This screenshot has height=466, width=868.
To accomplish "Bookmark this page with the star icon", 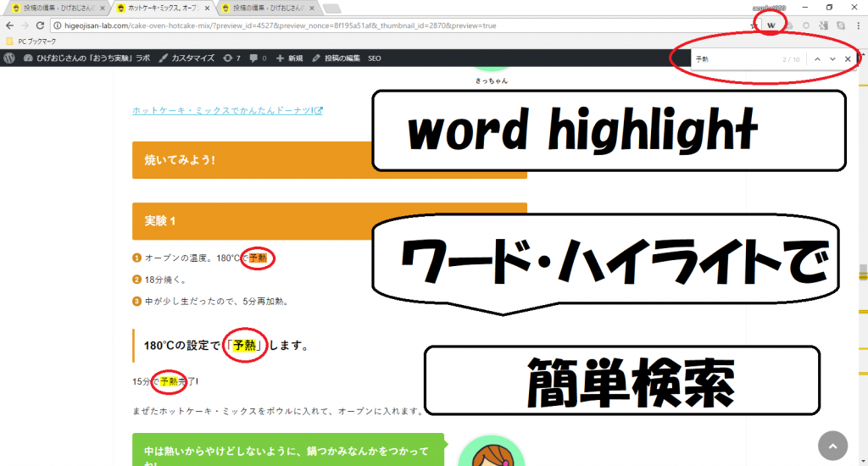I will pyautogui.click(x=754, y=25).
